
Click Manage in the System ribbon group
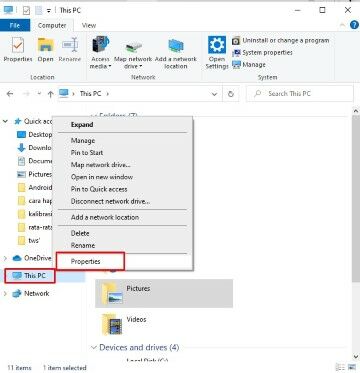[249, 65]
